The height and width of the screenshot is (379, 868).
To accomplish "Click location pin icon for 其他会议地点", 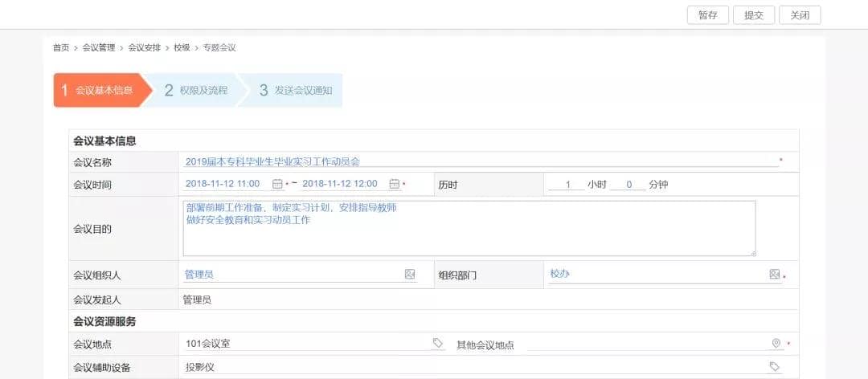I will click(x=776, y=344).
